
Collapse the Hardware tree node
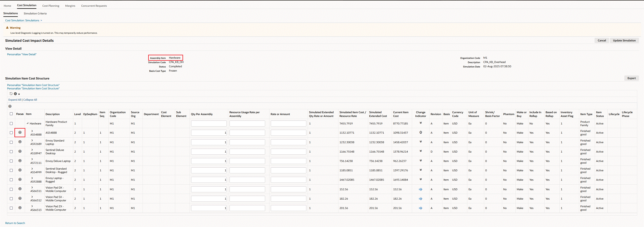28,123
